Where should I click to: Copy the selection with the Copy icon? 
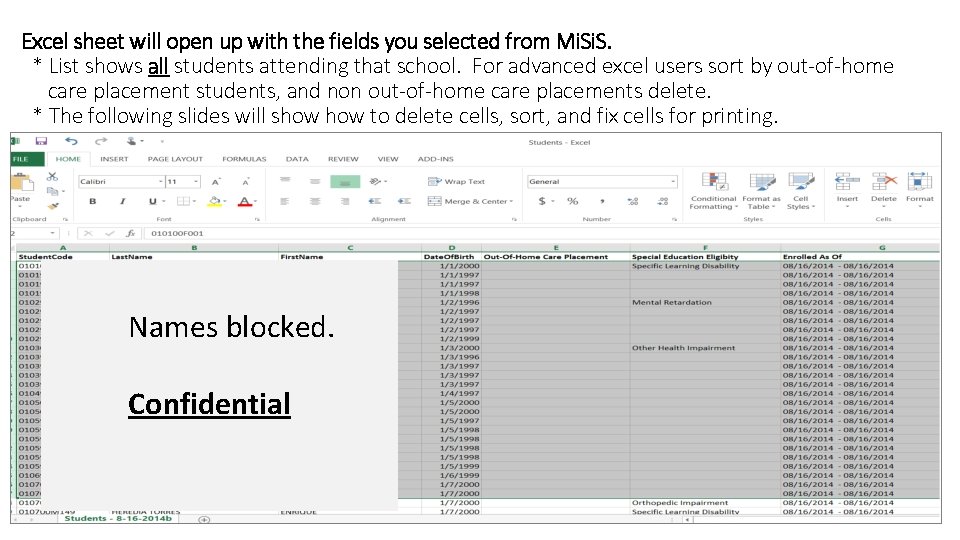click(x=53, y=191)
